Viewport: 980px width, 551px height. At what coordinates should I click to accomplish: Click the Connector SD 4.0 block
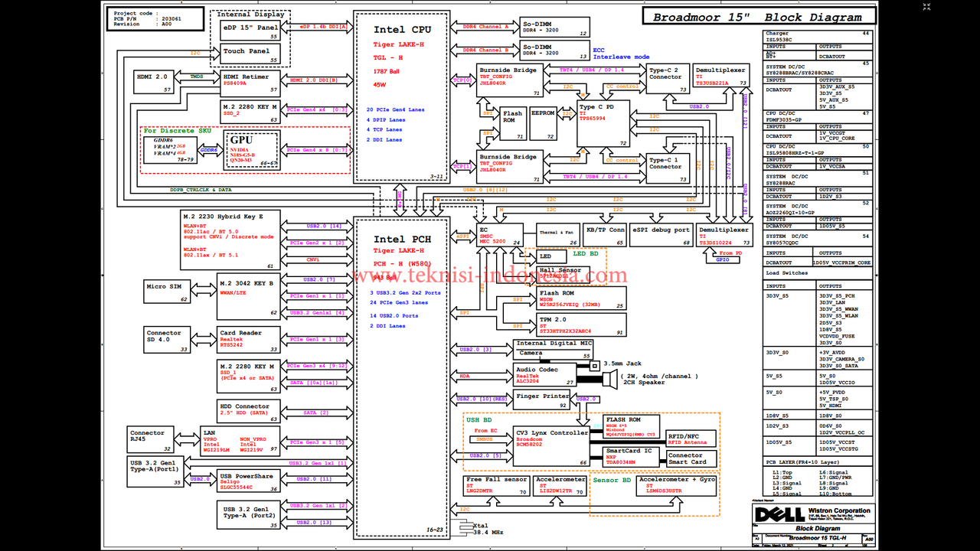click(168, 340)
